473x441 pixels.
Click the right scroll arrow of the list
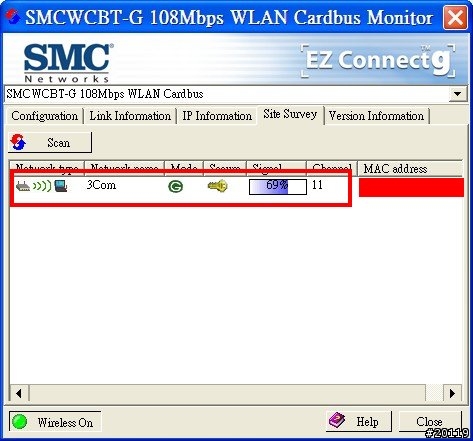tap(452, 393)
